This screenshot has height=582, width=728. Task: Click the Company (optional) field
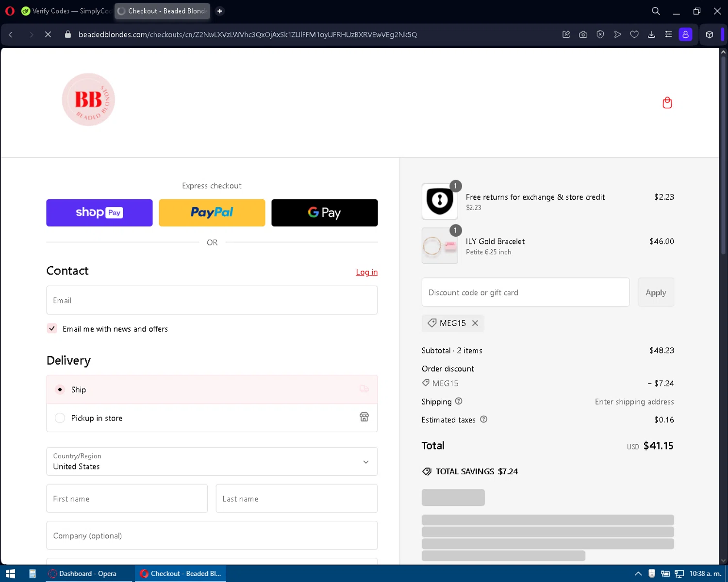click(212, 535)
